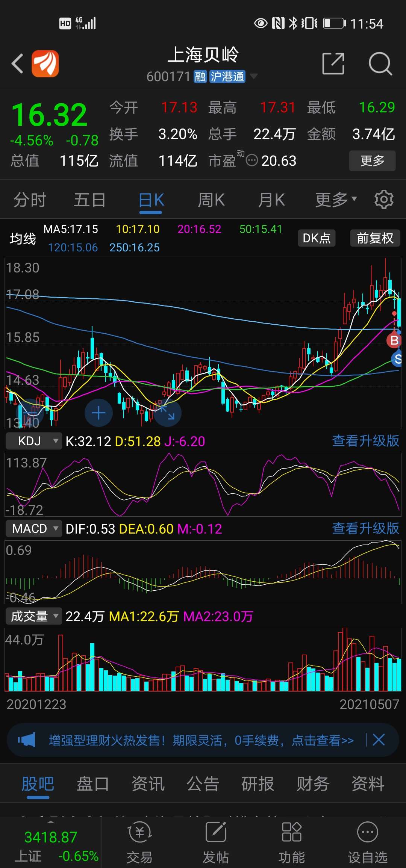Tap the blue S sell marker
Screen dimensions: 406x868
[x=398, y=359]
